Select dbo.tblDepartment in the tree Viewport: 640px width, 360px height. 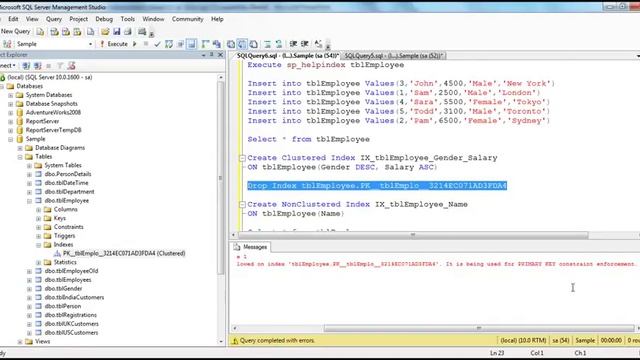pos(69,192)
